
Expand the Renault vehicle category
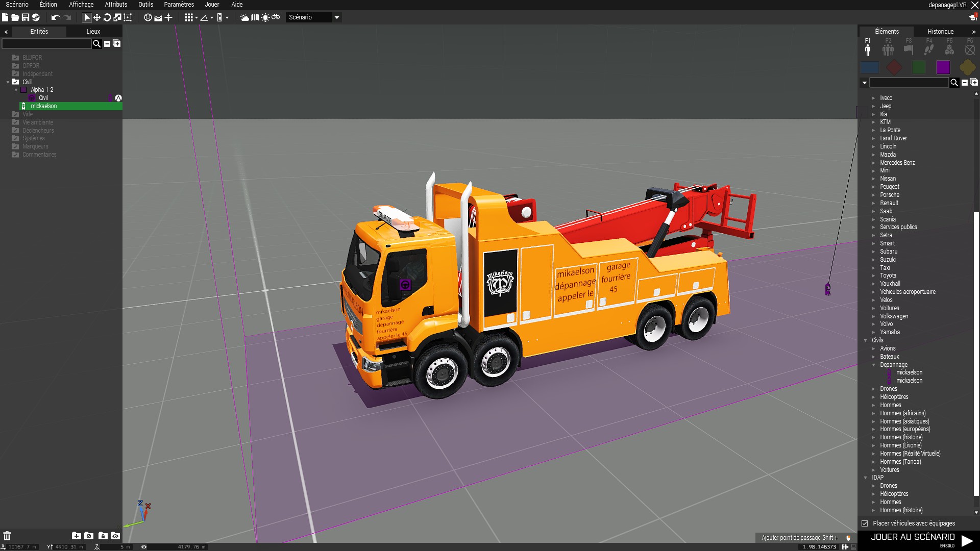point(874,203)
